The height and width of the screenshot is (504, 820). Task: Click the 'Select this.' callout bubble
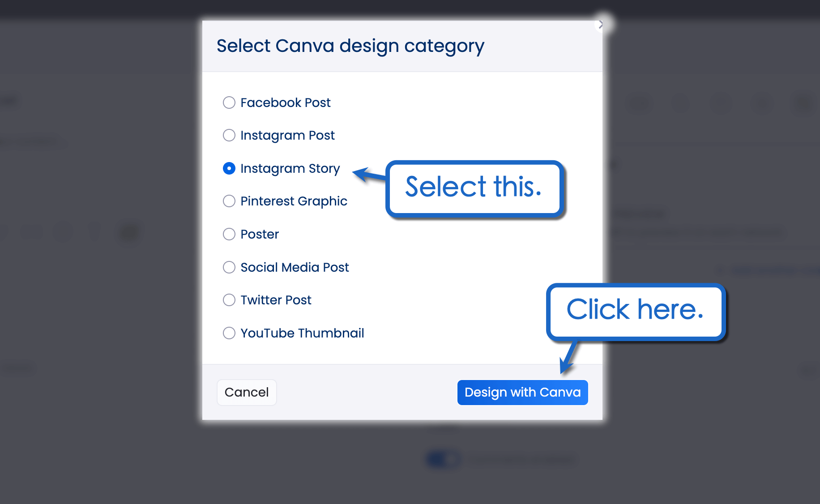(x=474, y=188)
